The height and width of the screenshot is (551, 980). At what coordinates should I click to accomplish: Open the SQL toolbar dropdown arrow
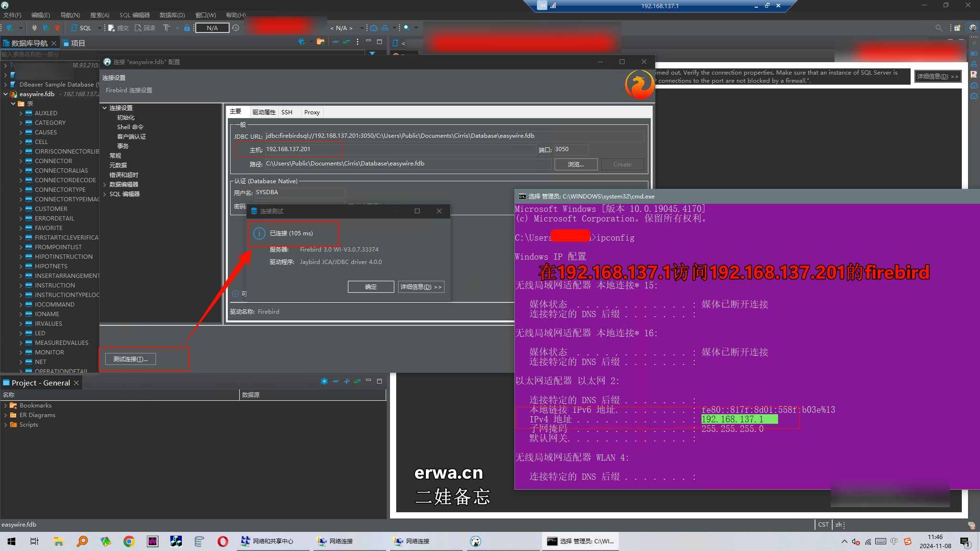click(99, 28)
